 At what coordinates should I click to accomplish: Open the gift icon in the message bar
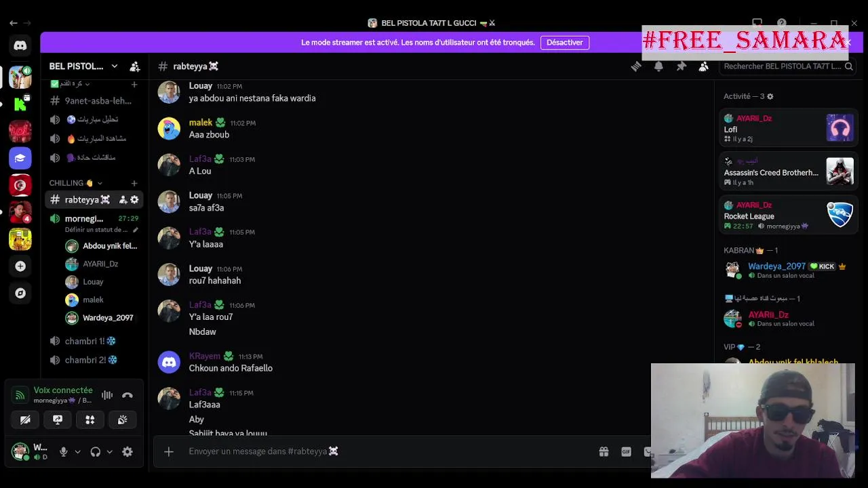click(x=604, y=451)
